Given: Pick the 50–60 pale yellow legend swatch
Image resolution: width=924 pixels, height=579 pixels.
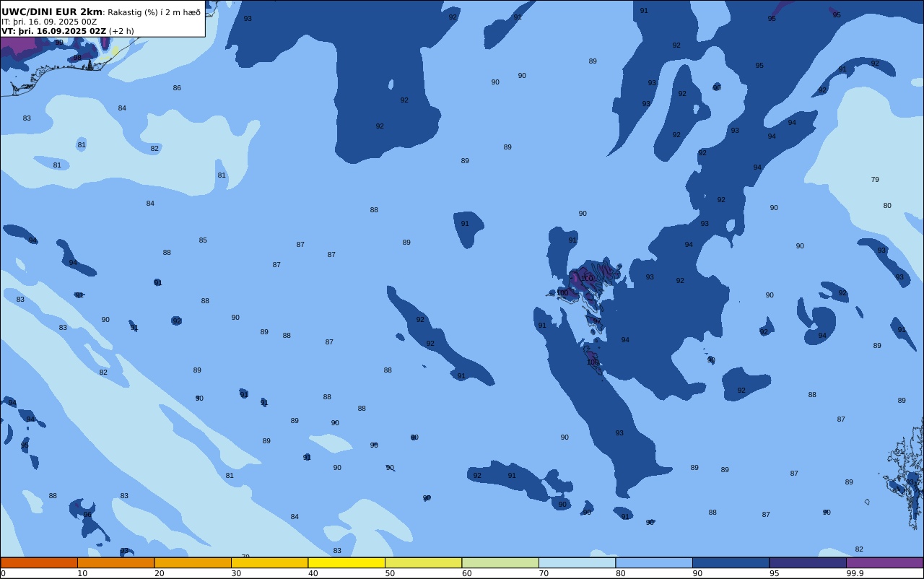Looking at the screenshot, I should pos(423,562).
